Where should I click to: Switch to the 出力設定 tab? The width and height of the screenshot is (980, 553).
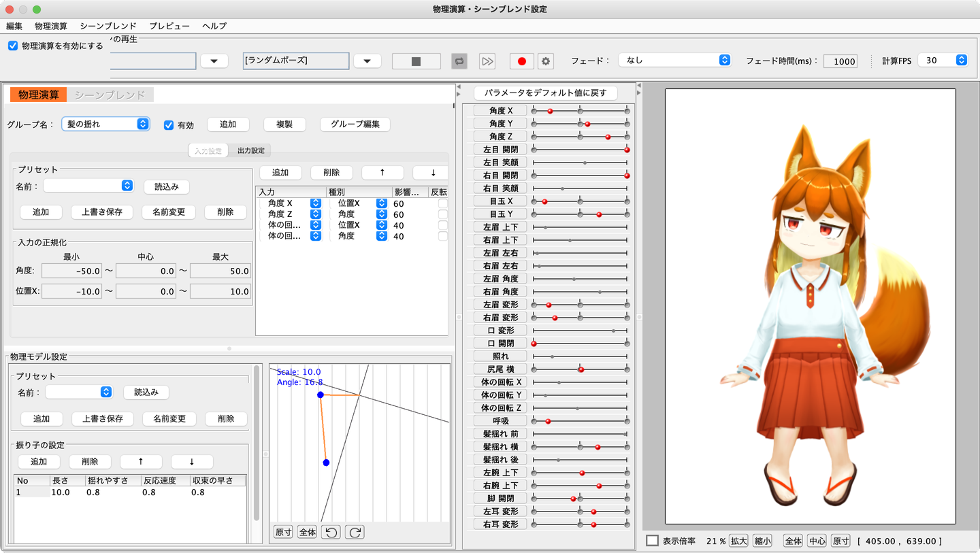click(x=250, y=150)
